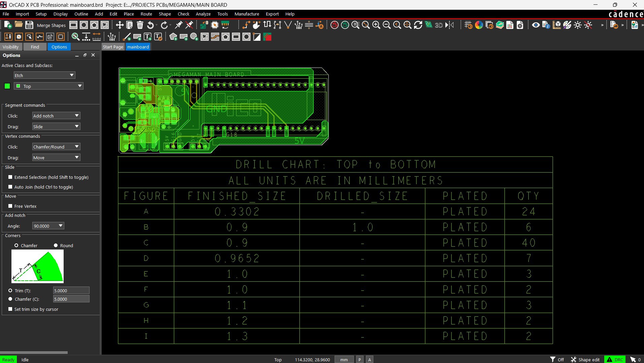Click the Undo arrow icon
Viewport: 644px width, 363px height.
[150, 25]
